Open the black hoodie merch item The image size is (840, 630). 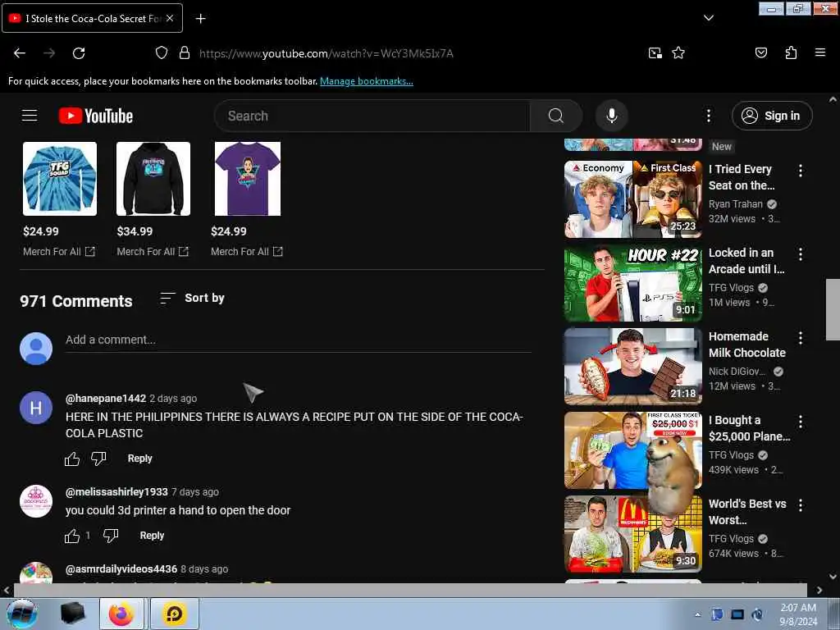[x=153, y=178]
